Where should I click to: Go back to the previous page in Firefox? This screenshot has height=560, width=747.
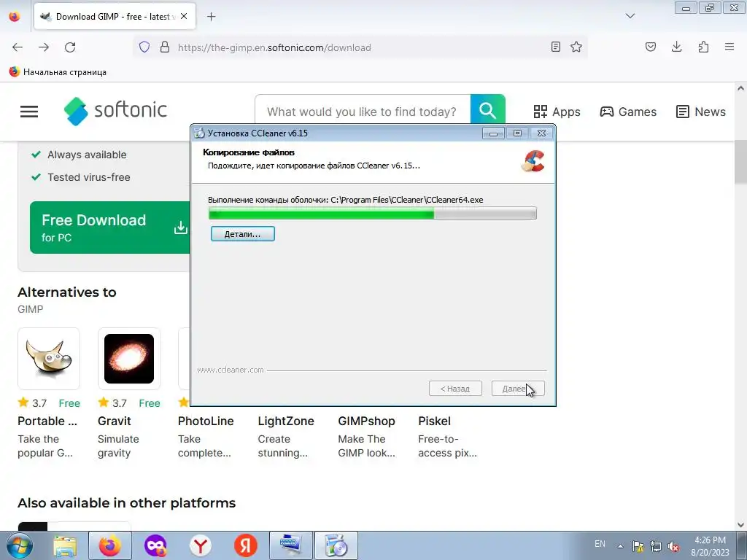tap(18, 47)
